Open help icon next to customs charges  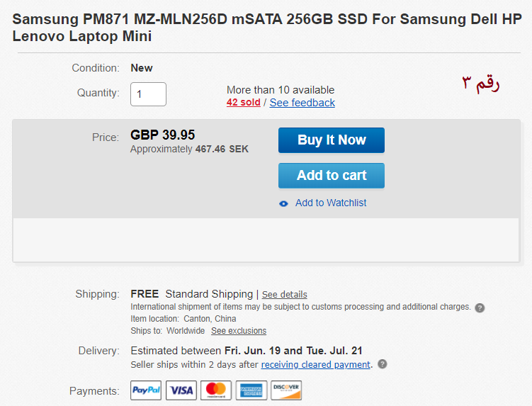pos(480,308)
